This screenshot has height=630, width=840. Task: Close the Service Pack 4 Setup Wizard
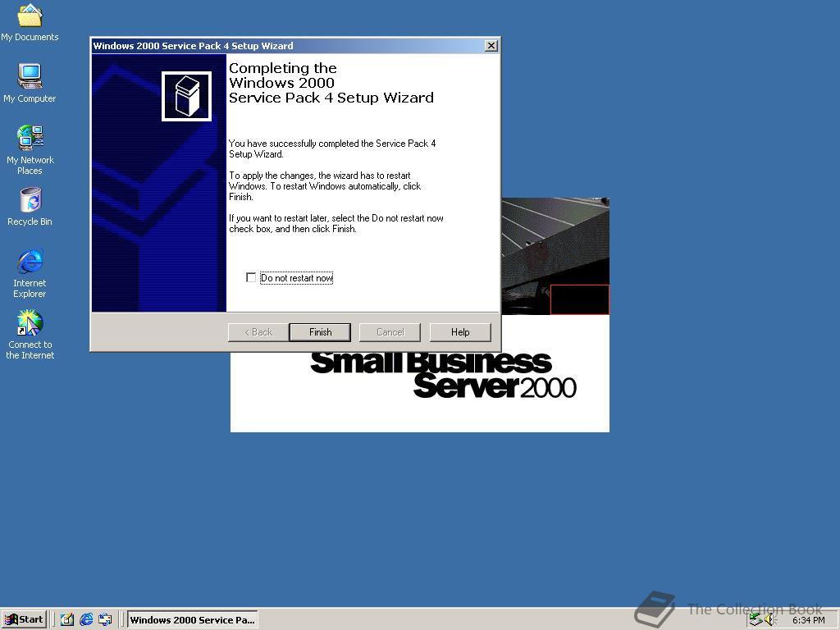click(491, 46)
